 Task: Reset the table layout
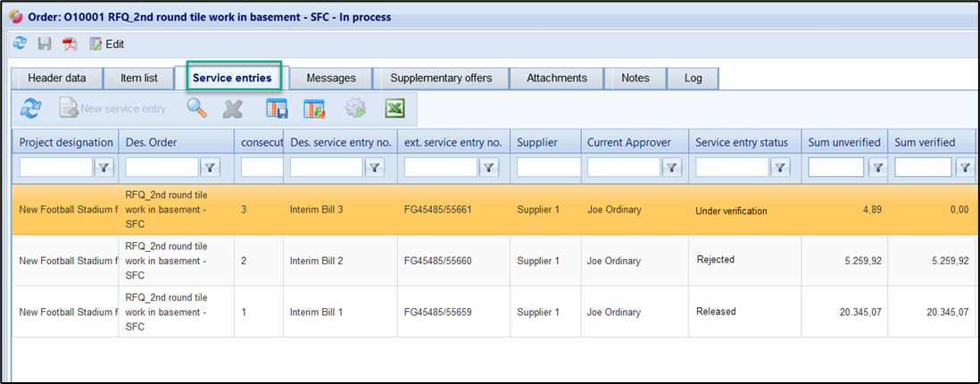click(314, 109)
